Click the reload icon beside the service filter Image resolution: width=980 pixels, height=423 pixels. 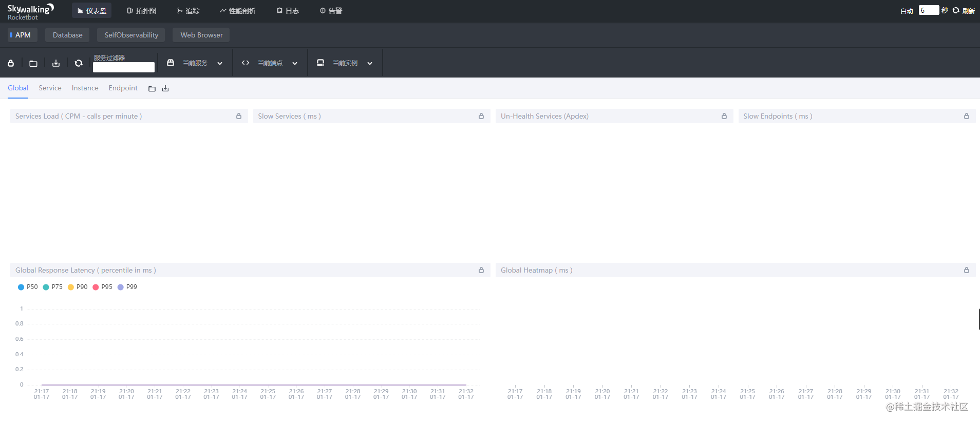[79, 63]
